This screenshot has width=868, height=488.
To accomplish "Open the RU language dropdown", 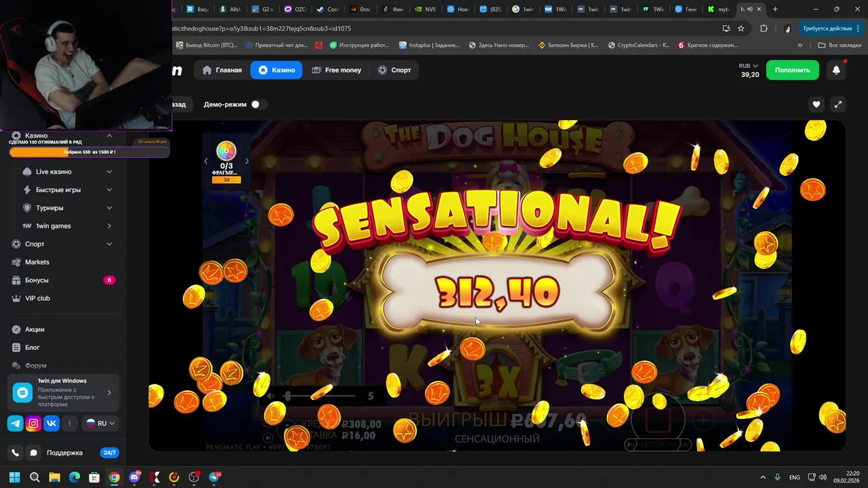I will click(x=100, y=424).
